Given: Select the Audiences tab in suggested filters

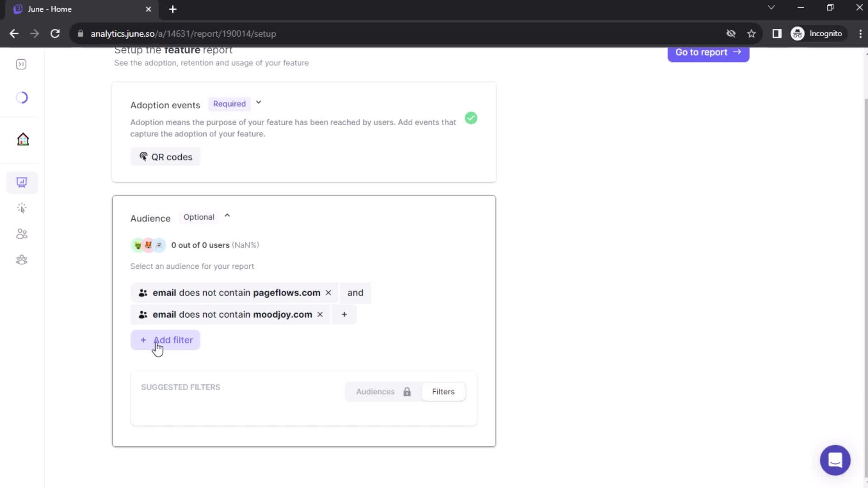Looking at the screenshot, I should [376, 391].
